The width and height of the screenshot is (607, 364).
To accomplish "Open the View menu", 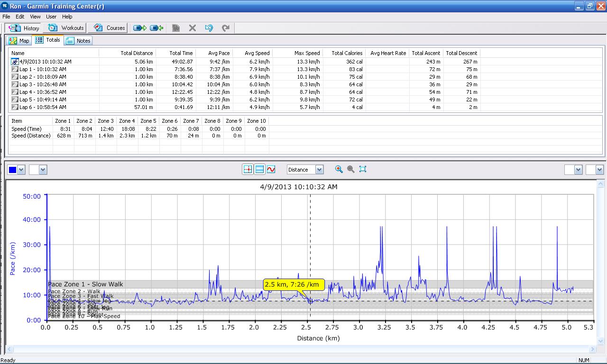I will click(x=35, y=17).
